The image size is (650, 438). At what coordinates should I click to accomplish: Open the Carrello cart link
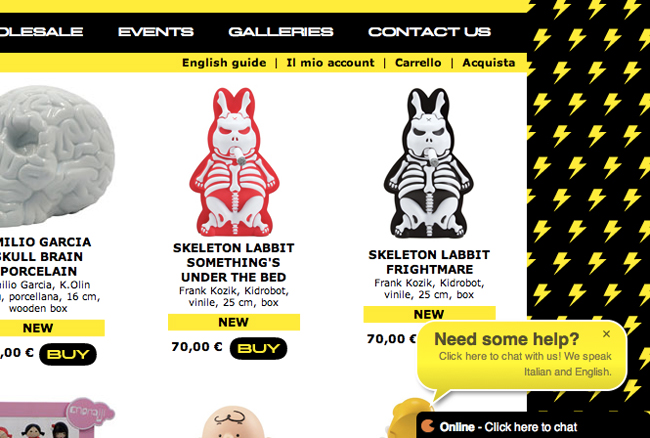pyautogui.click(x=418, y=63)
